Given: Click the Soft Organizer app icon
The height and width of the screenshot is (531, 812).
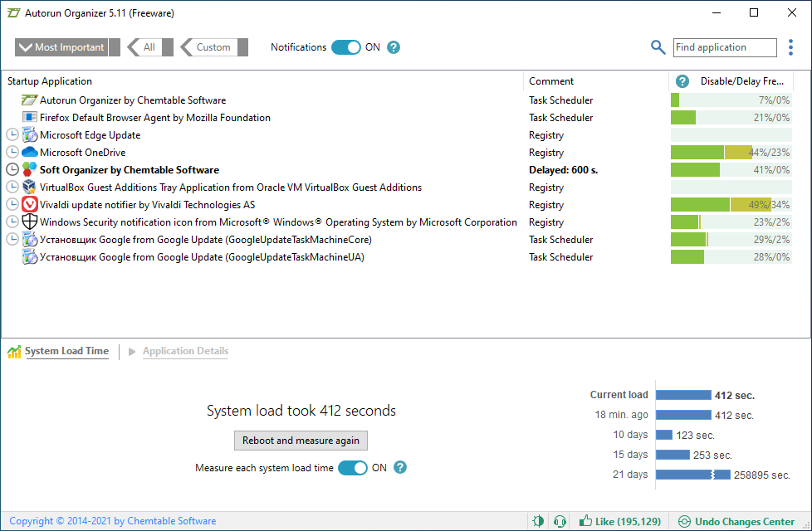Looking at the screenshot, I should 30,169.
